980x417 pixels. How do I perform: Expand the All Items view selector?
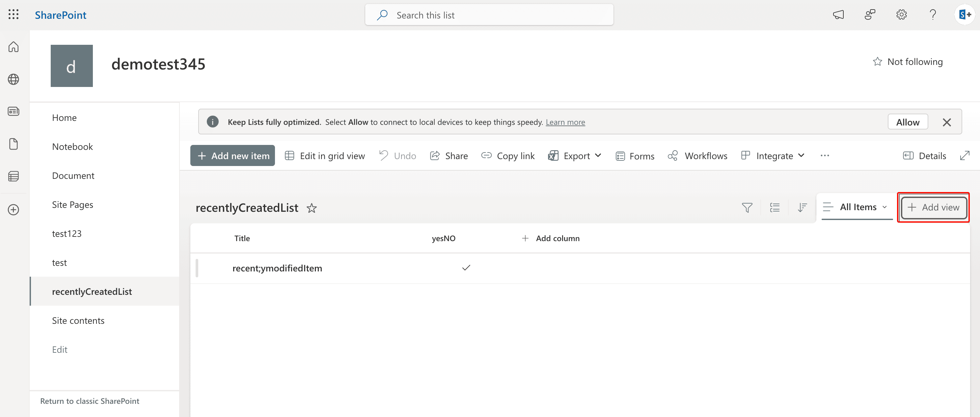[856, 207]
